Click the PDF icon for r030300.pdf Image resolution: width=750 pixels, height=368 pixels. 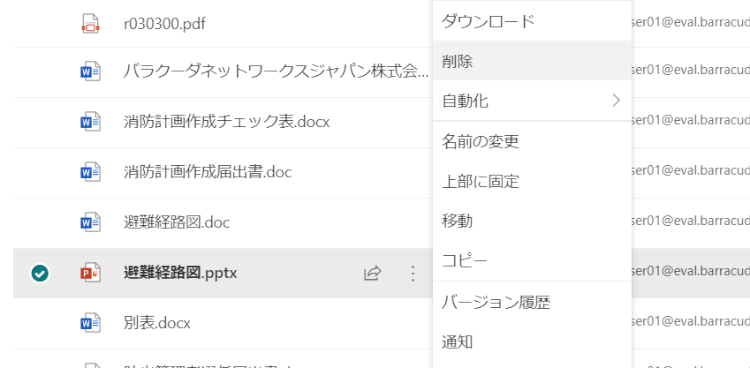(x=90, y=23)
